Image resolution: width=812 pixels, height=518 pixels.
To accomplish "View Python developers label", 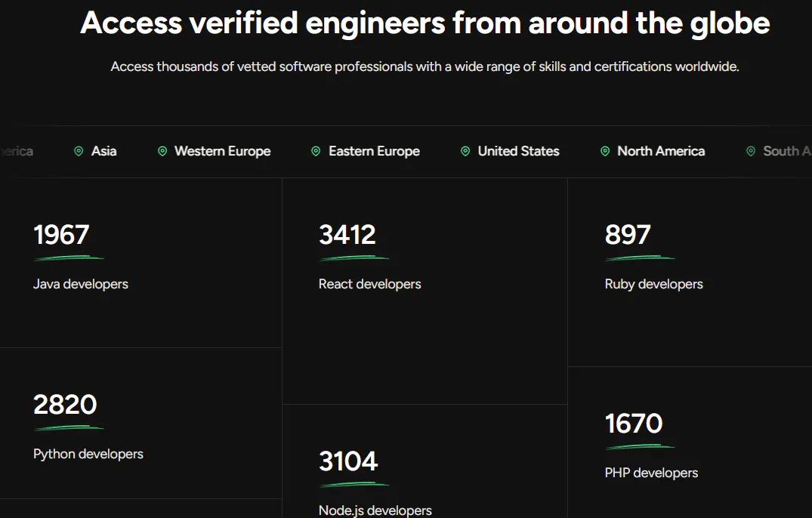I will tap(88, 454).
